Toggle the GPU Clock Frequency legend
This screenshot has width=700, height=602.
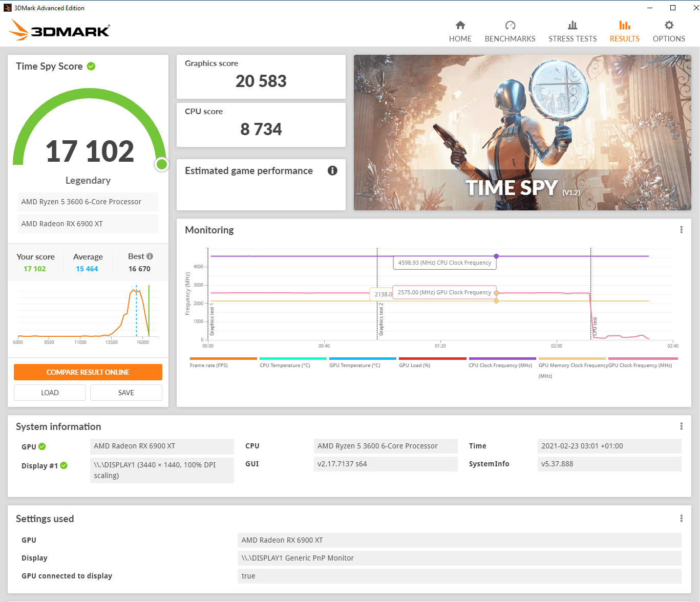tap(642, 362)
